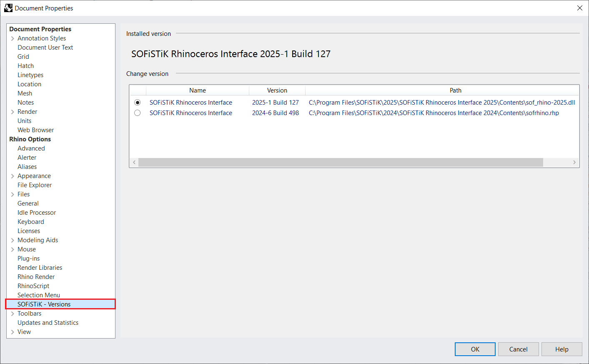The image size is (589, 364).
Task: Open the Idle Processor options page
Action: [x=37, y=213]
